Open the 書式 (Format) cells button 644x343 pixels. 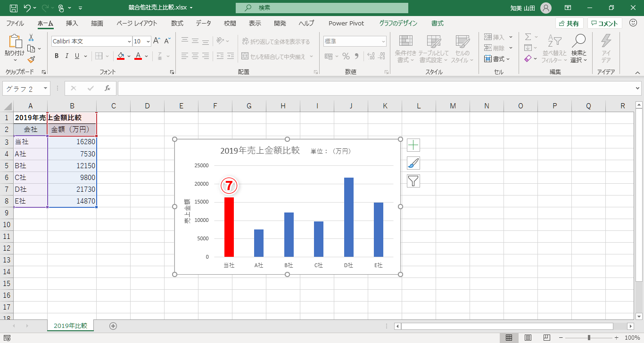point(497,59)
